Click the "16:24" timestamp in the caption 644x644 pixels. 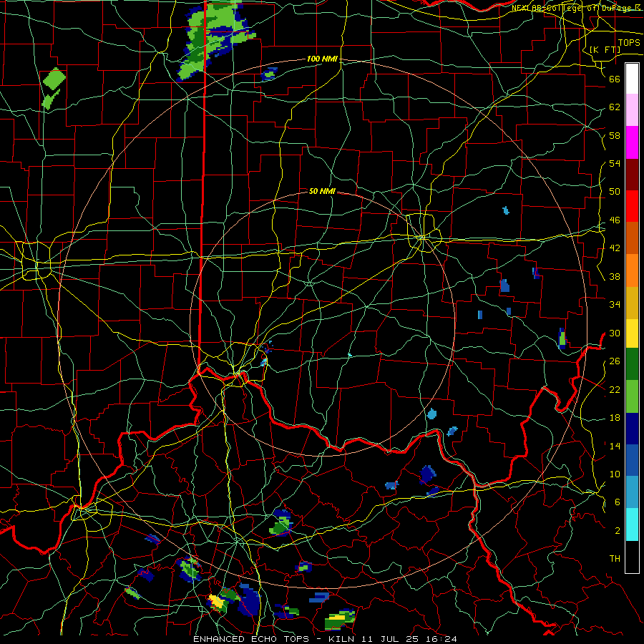(x=441, y=639)
